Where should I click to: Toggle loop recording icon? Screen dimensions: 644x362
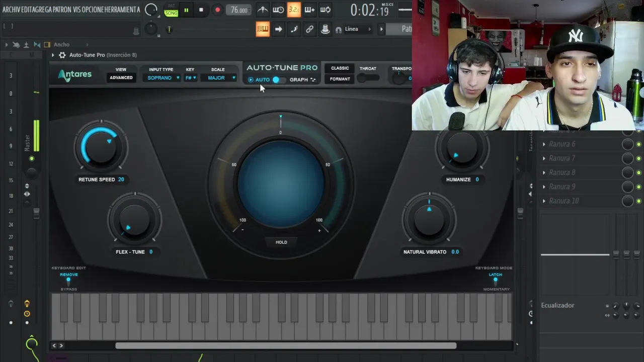click(x=326, y=10)
